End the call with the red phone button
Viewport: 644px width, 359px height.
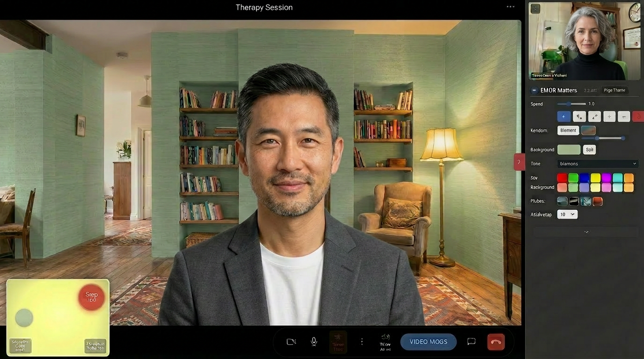496,342
